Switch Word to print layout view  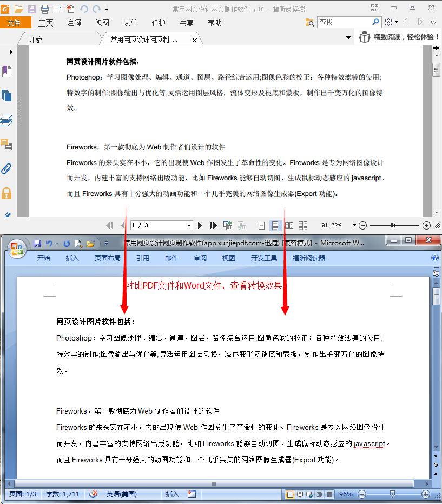point(290,494)
